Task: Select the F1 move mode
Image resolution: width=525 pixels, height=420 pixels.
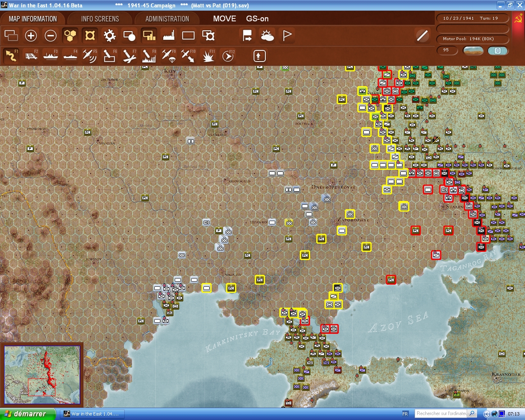Action: click(11, 56)
